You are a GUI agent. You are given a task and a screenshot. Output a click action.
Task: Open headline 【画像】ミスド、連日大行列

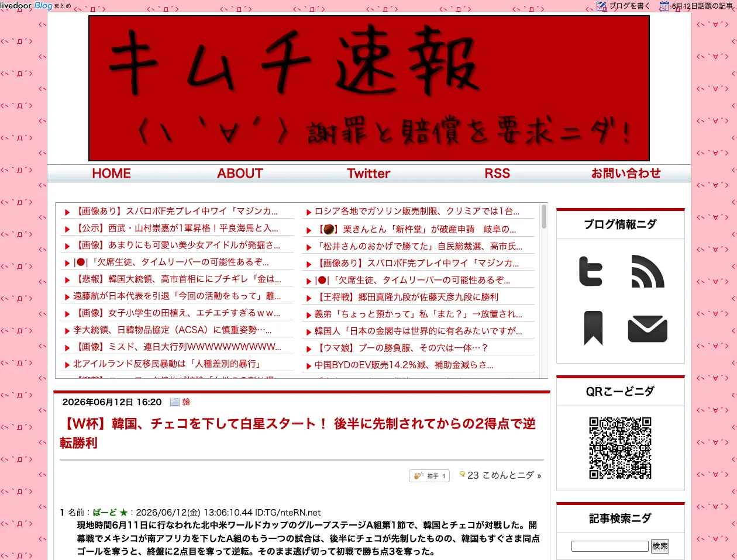coord(178,347)
